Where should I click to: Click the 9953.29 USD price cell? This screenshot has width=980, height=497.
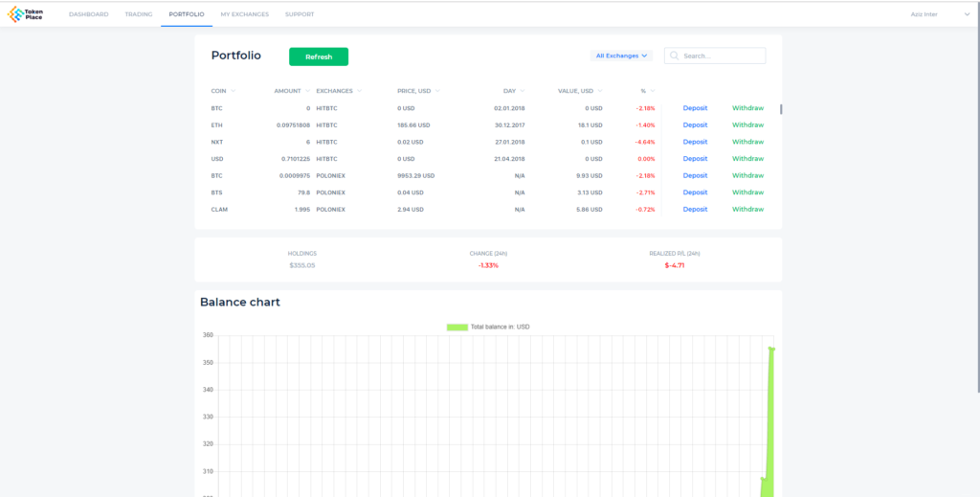[415, 175]
